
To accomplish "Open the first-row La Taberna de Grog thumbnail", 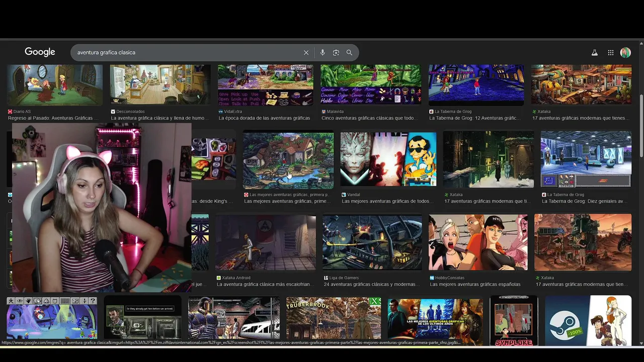I will [476, 84].
